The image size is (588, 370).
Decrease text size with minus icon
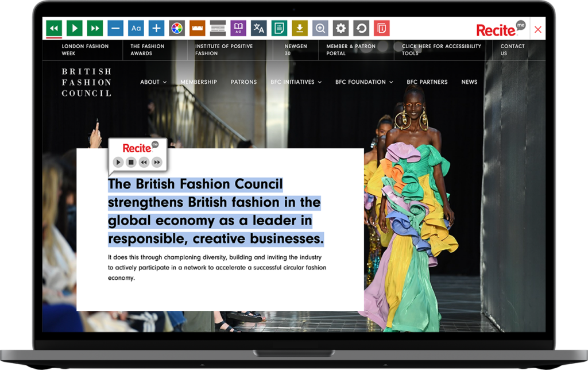coord(115,28)
